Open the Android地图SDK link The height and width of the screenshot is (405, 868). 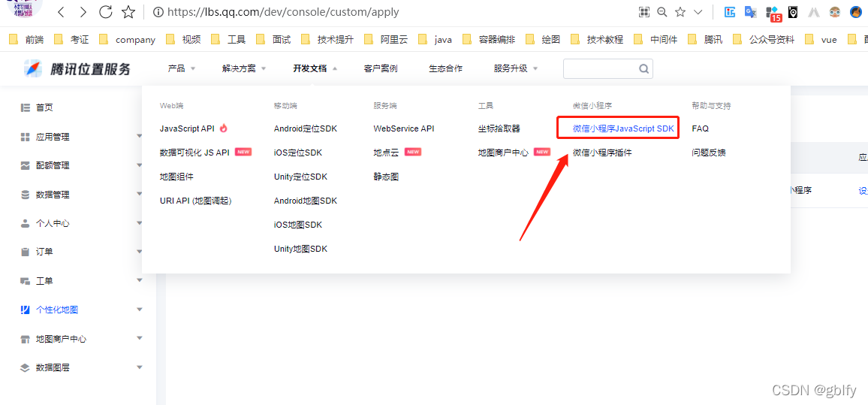tap(306, 201)
